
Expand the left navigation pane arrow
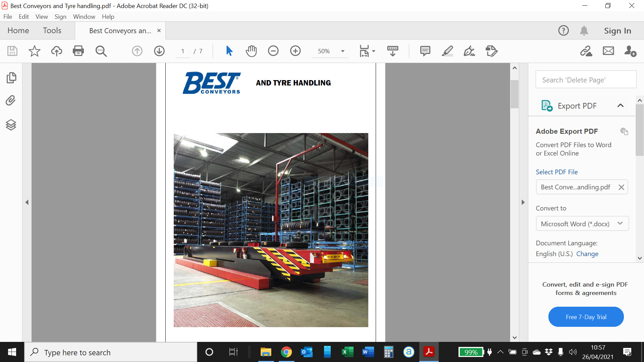point(27,202)
